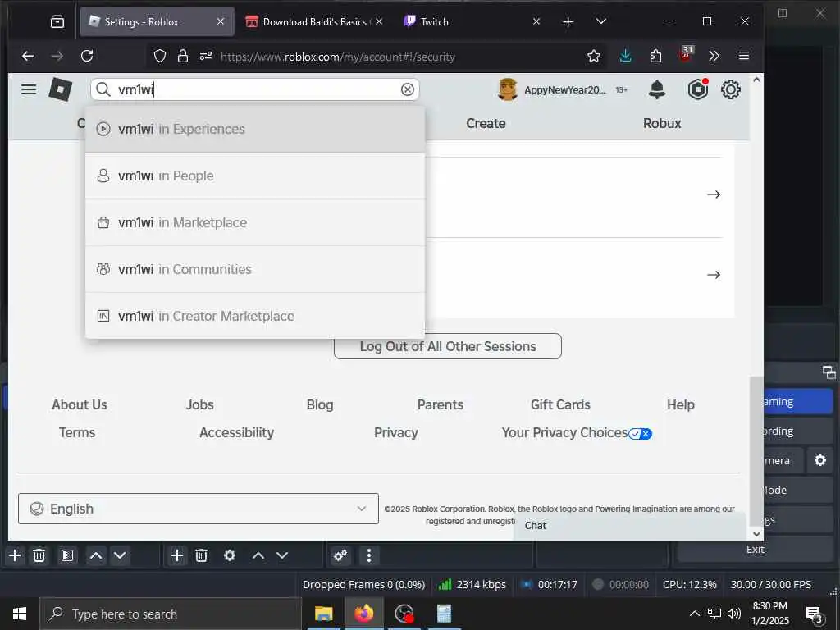
Task: Go back with the Firefox back arrow
Action: click(x=28, y=57)
